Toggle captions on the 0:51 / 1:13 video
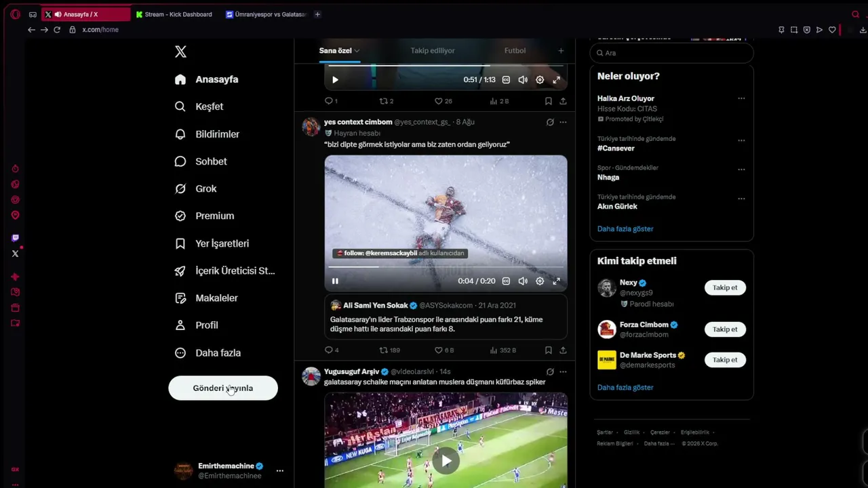Screen dimensions: 868x488 pos(506,80)
